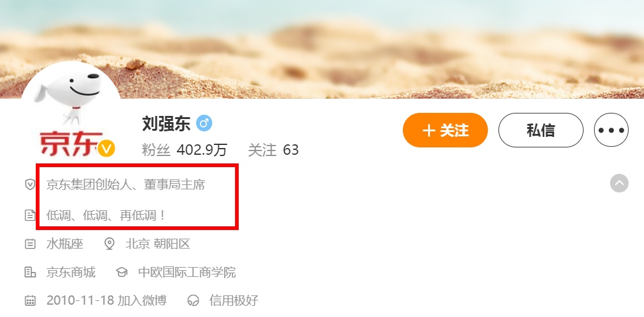The width and height of the screenshot is (644, 317).
Task: Click the graduation cap education icon
Action: [x=122, y=272]
